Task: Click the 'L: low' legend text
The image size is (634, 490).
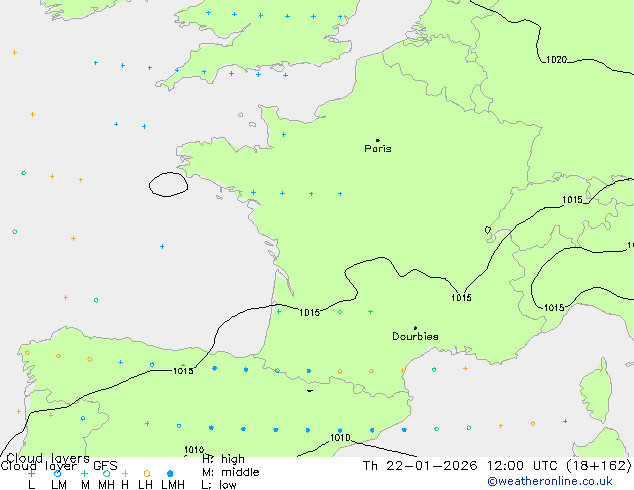Action: 219,485
